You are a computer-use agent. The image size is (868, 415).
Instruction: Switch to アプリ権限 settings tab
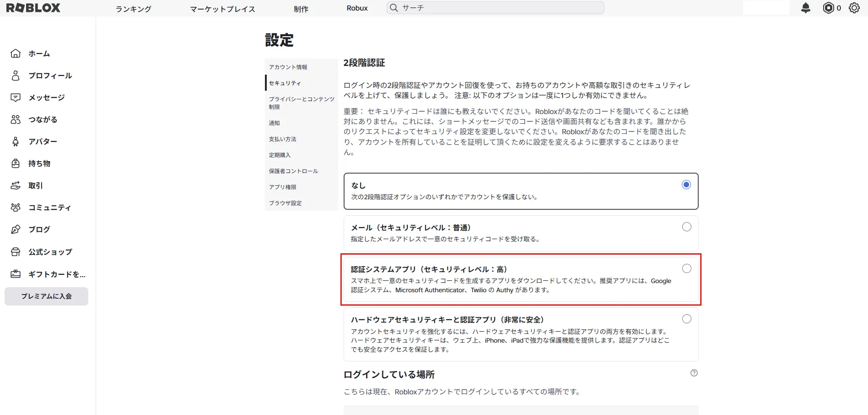pyautogui.click(x=301, y=187)
